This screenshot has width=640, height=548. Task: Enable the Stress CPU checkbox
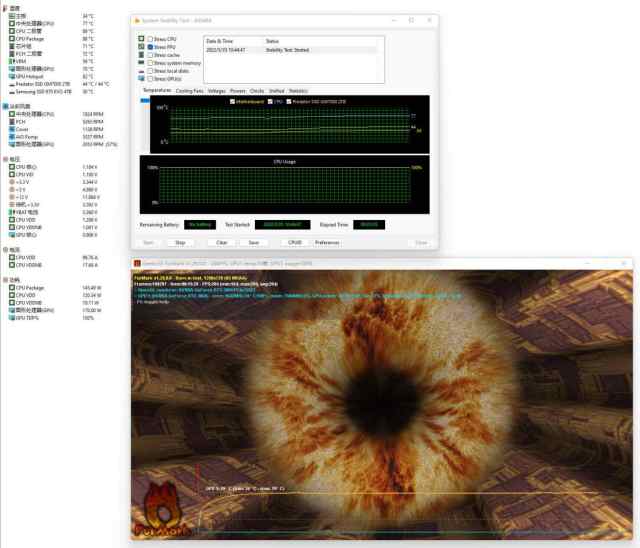150,39
